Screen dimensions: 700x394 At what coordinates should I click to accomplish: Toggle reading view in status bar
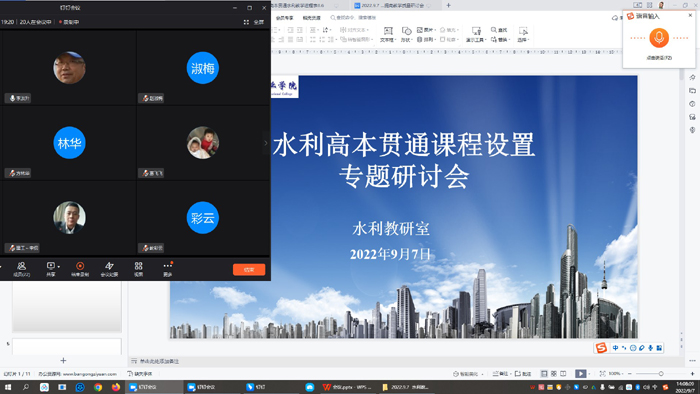pos(563,373)
